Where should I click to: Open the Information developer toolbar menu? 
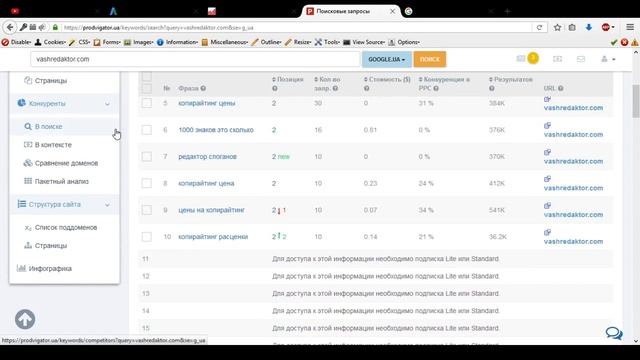click(x=178, y=42)
